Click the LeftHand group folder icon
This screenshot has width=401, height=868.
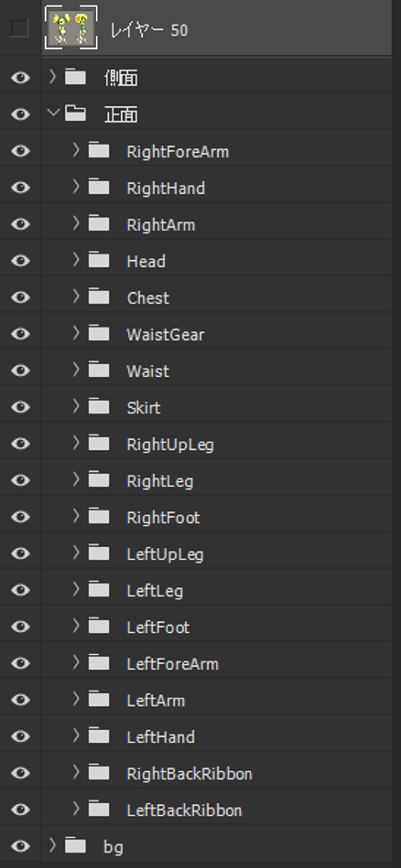click(99, 736)
